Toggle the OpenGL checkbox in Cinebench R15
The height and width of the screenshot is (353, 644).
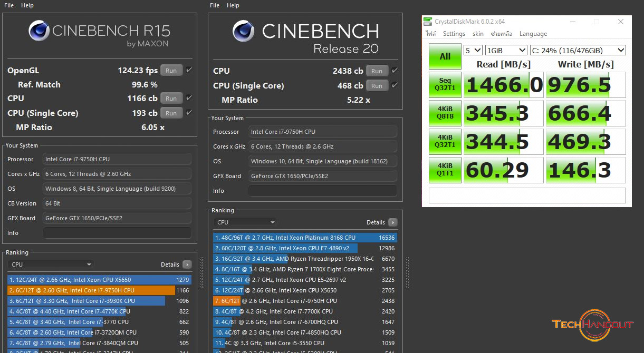pos(189,70)
